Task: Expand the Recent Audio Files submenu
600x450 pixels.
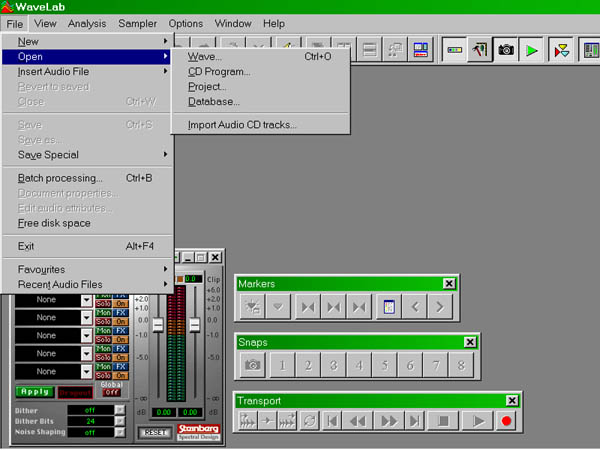Action: pos(87,284)
